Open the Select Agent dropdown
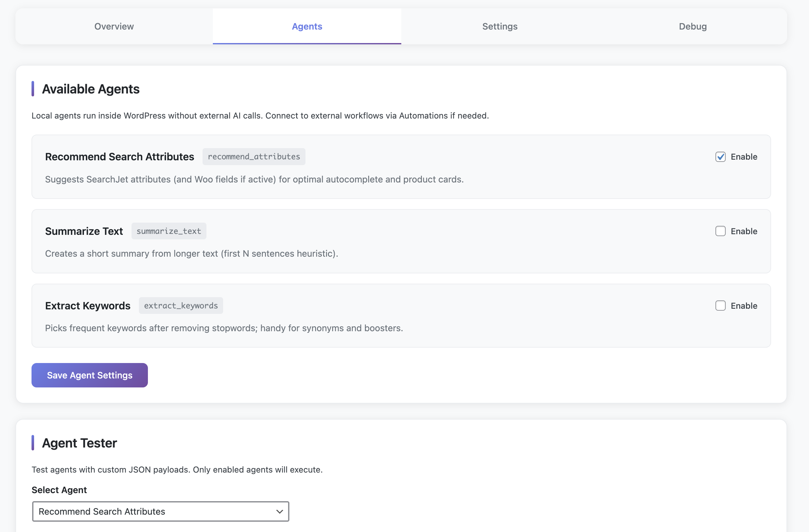Viewport: 809px width, 532px height. point(160,511)
